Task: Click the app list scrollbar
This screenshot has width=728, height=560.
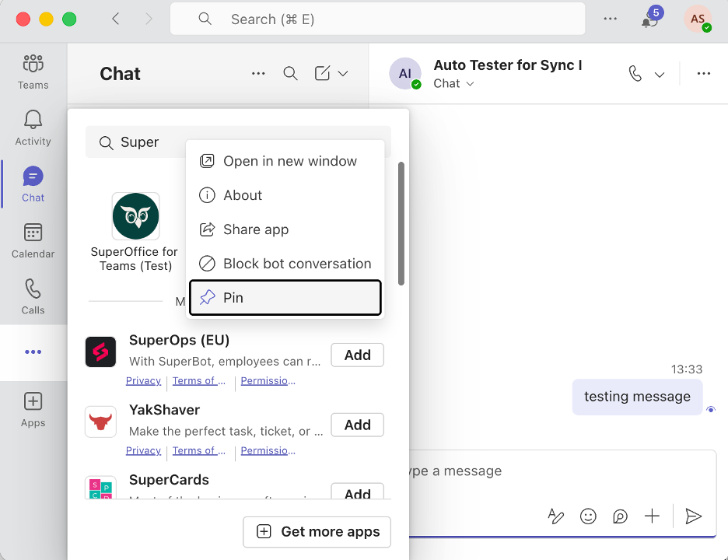Action: click(x=401, y=223)
